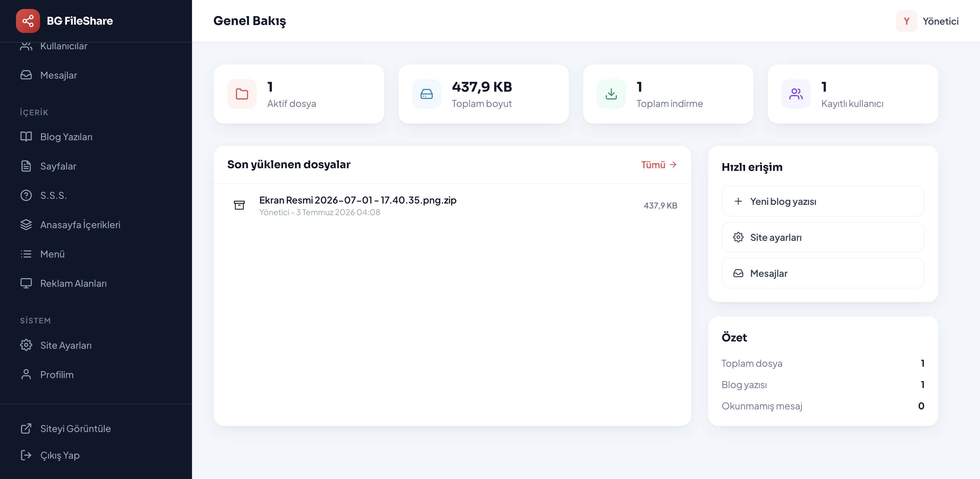Click the Blog Yazıları book icon
Image resolution: width=980 pixels, height=479 pixels.
pos(26,137)
